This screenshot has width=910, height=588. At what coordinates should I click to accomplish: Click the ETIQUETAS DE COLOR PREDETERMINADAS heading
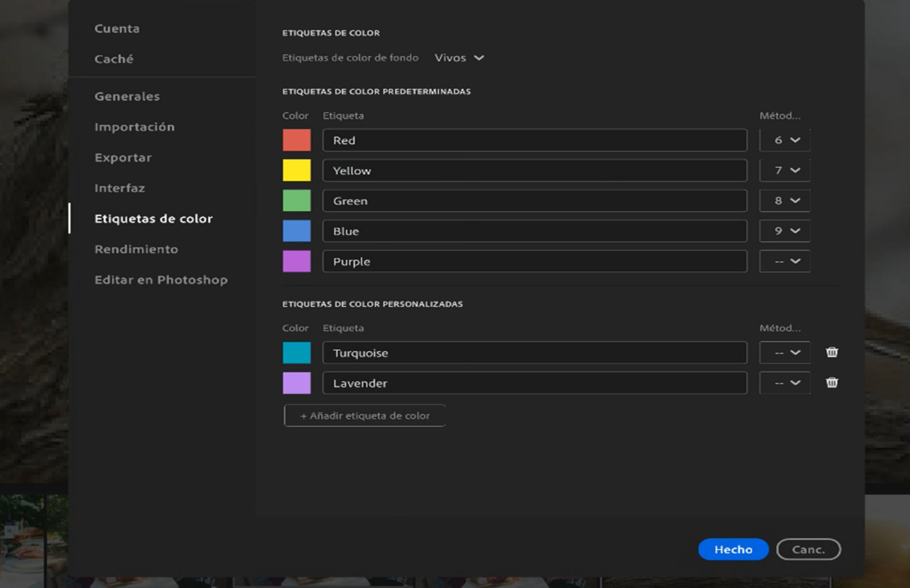click(x=376, y=91)
